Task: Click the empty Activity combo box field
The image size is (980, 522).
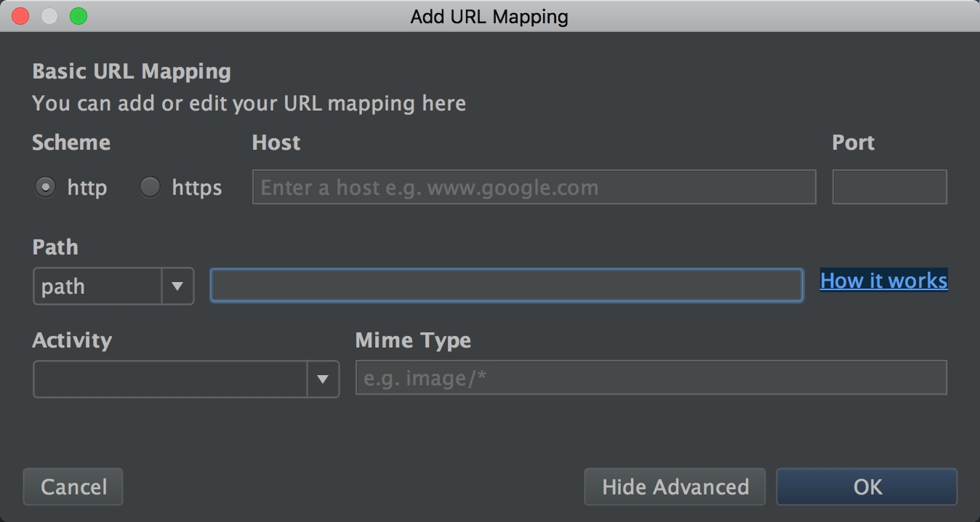Action: 170,379
